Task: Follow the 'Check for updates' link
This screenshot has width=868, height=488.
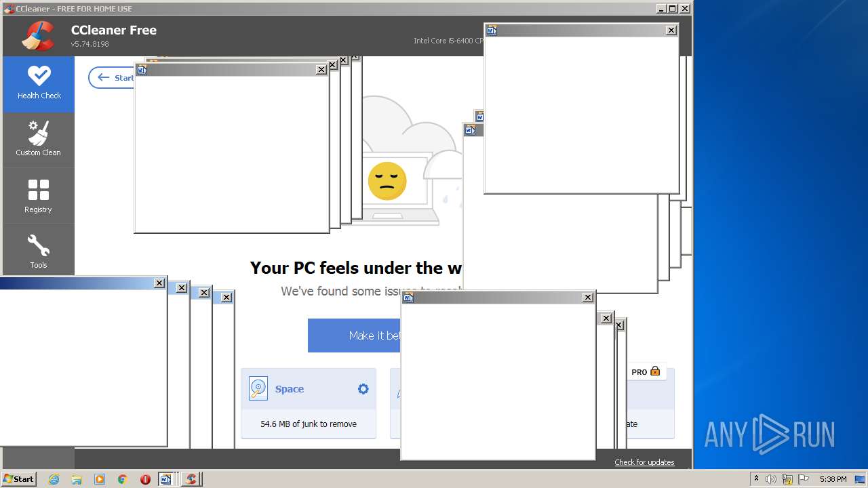Action: pyautogui.click(x=644, y=462)
